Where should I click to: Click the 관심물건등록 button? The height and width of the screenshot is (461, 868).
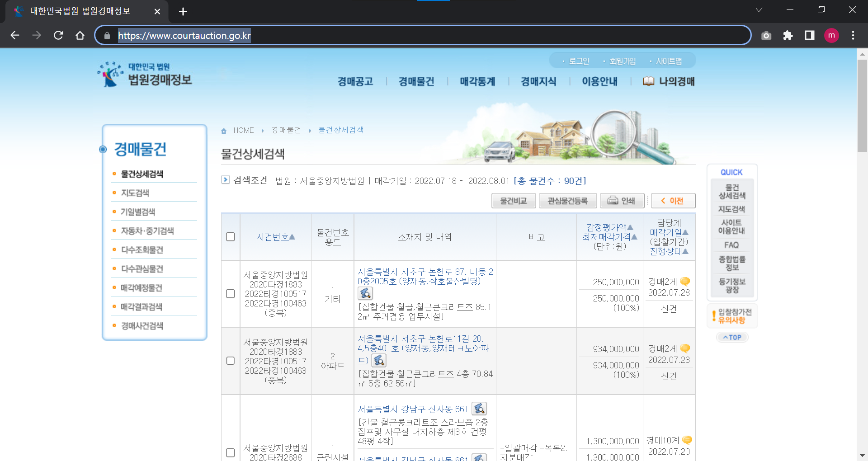(x=568, y=201)
